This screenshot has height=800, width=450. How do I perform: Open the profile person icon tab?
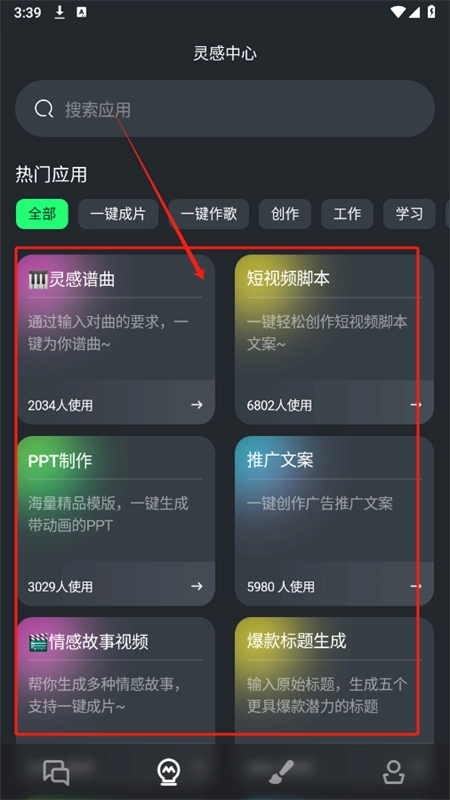coord(394,772)
